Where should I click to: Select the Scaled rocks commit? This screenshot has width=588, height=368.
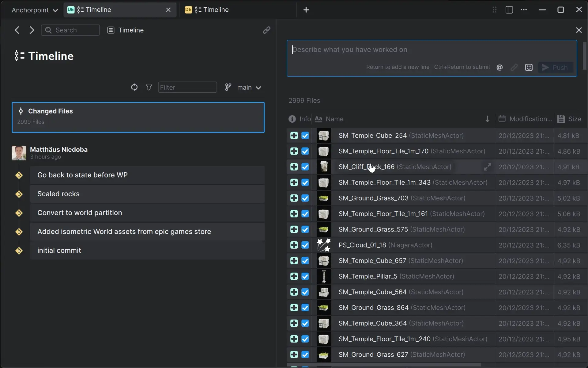click(x=147, y=194)
